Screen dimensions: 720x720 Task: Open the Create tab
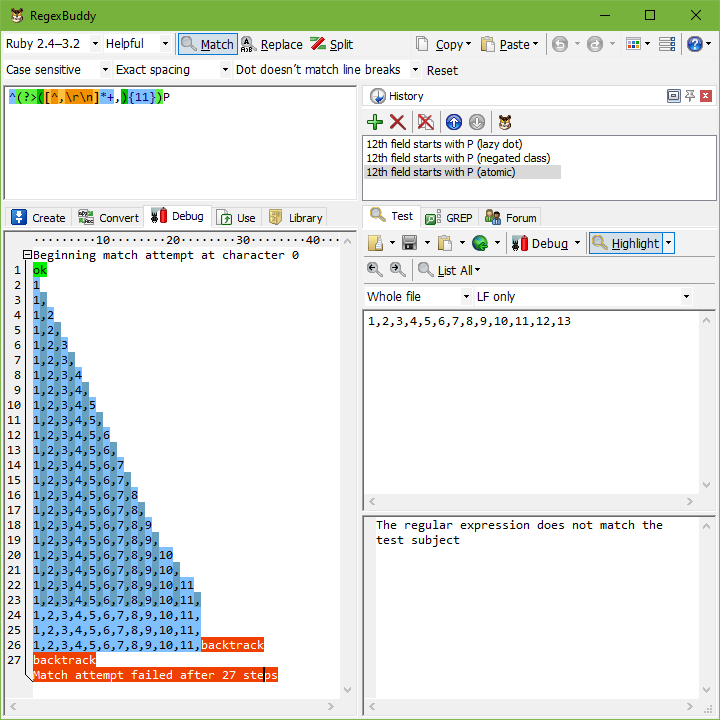click(x=38, y=218)
